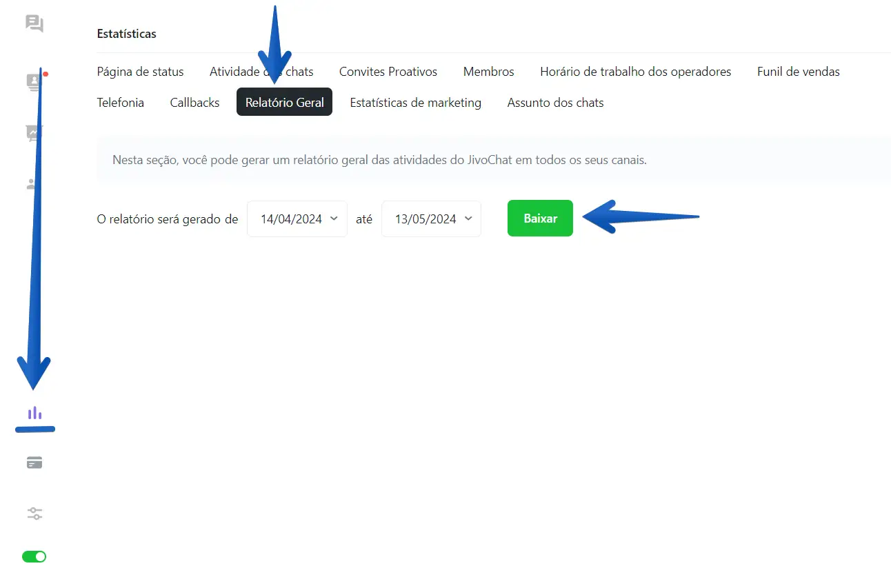Expand the end date 13/05/2024 dropdown
Screen dimensions: 891x588
point(431,219)
